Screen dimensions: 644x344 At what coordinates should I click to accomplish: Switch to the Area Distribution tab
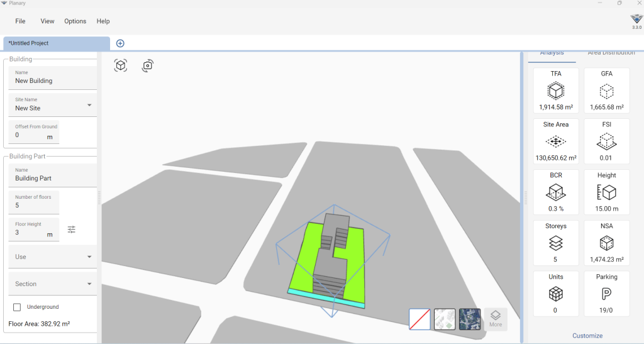pos(611,54)
